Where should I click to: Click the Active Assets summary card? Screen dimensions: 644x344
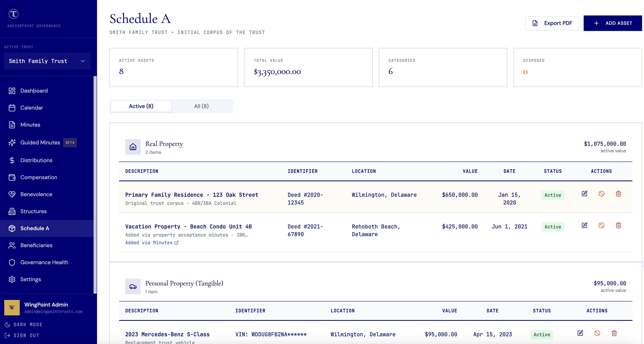[x=174, y=67]
